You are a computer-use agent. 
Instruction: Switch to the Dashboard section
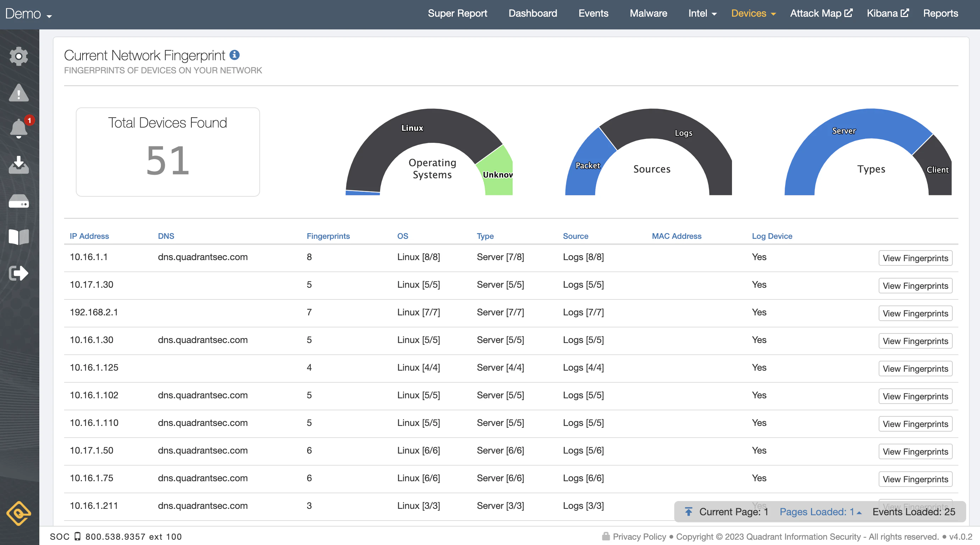pyautogui.click(x=533, y=13)
